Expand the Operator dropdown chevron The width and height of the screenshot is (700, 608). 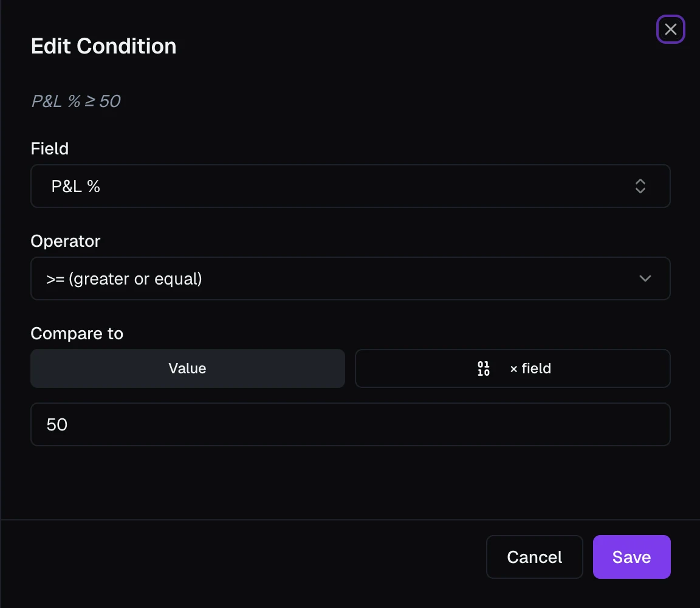645,278
